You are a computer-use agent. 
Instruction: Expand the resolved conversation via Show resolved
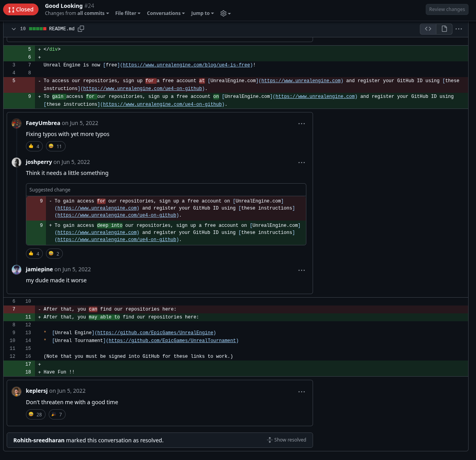point(287,440)
